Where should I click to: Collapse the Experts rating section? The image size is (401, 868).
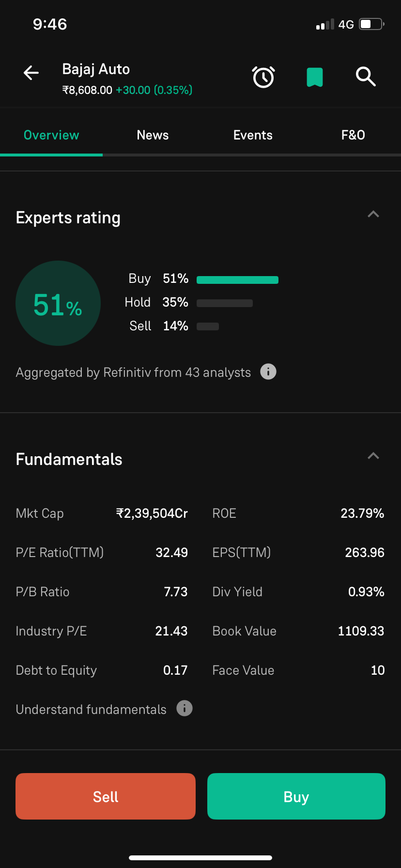[373, 214]
